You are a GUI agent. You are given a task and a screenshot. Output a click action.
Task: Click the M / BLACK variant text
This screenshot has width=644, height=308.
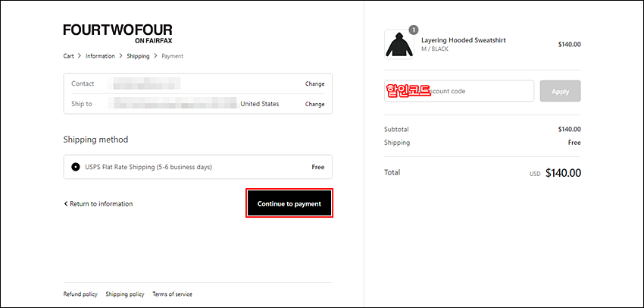(435, 49)
